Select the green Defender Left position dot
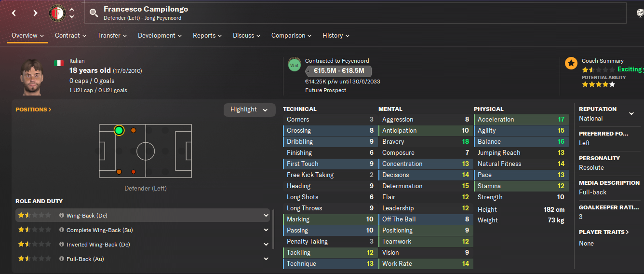This screenshot has height=274, width=644. tap(119, 130)
